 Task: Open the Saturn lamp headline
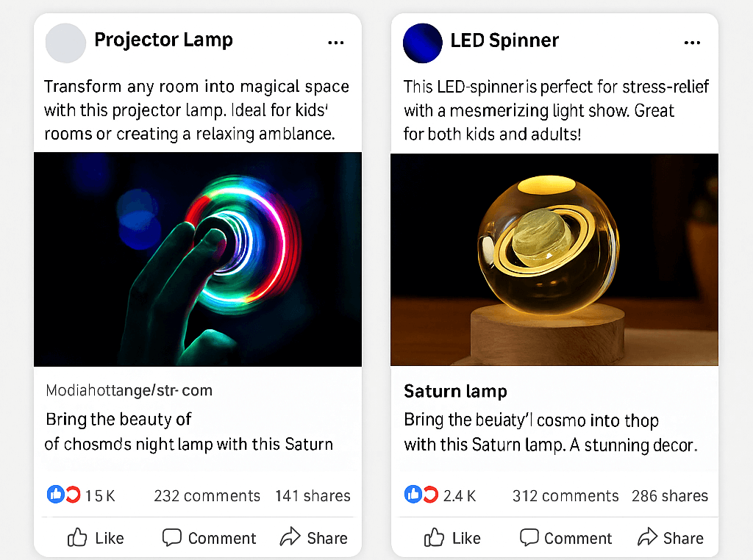(x=455, y=391)
